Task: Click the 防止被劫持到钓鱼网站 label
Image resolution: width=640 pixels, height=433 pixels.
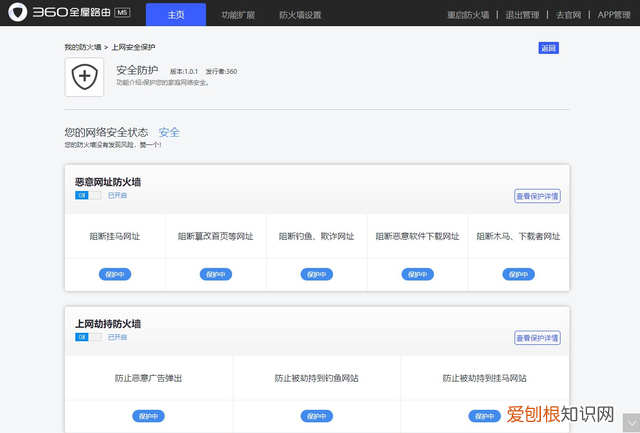Action: point(316,378)
